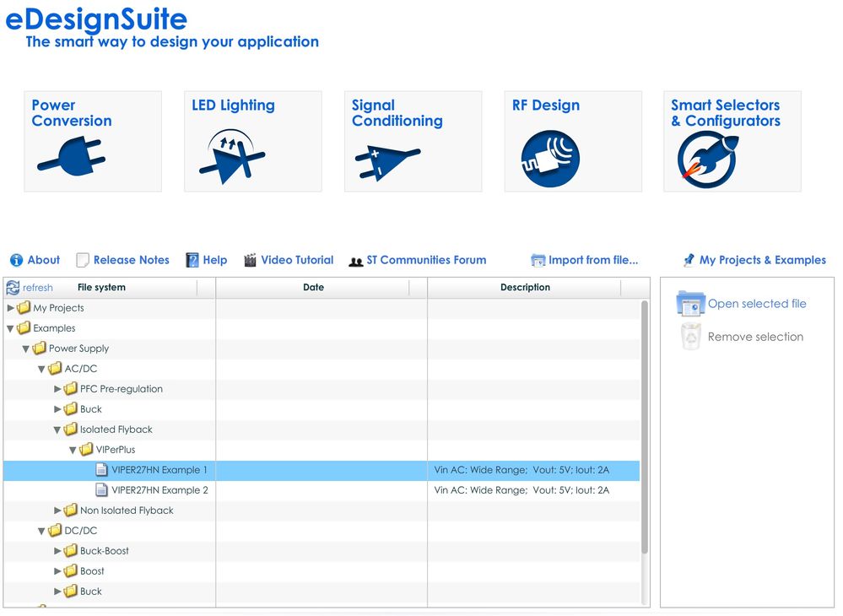This screenshot has height=616, width=843.
Task: Sort by the Description column header
Action: pos(525,288)
